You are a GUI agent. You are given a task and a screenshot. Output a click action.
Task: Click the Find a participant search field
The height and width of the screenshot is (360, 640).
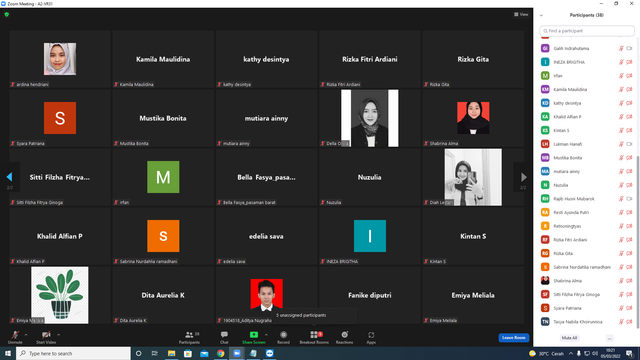(587, 31)
